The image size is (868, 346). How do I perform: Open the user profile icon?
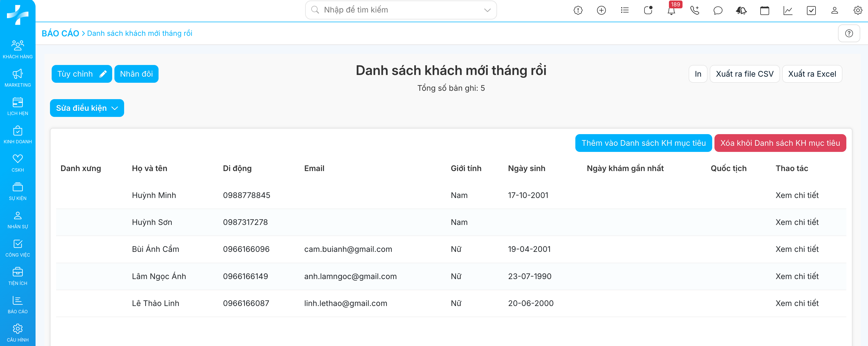(834, 11)
